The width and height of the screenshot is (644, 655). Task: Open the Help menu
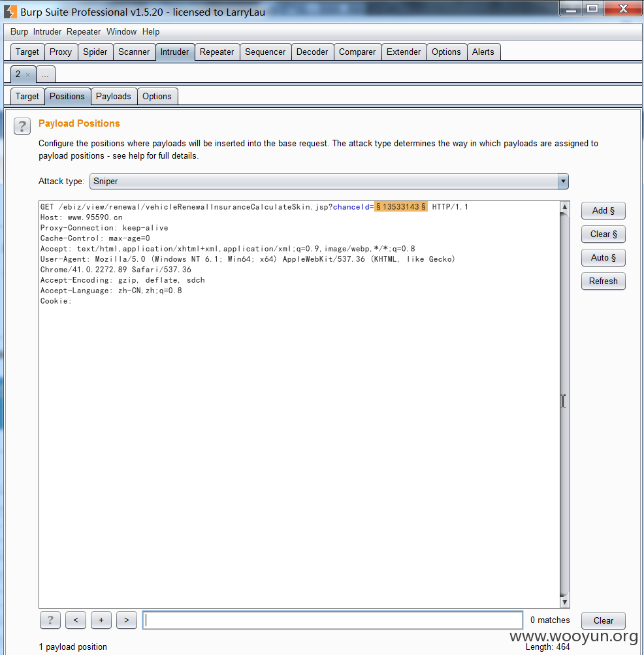(x=150, y=32)
